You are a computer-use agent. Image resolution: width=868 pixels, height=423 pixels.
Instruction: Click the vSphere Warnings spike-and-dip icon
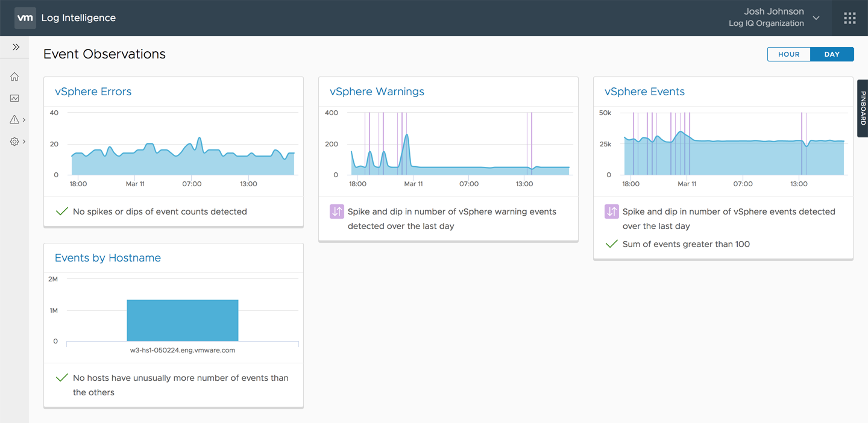[x=337, y=211]
